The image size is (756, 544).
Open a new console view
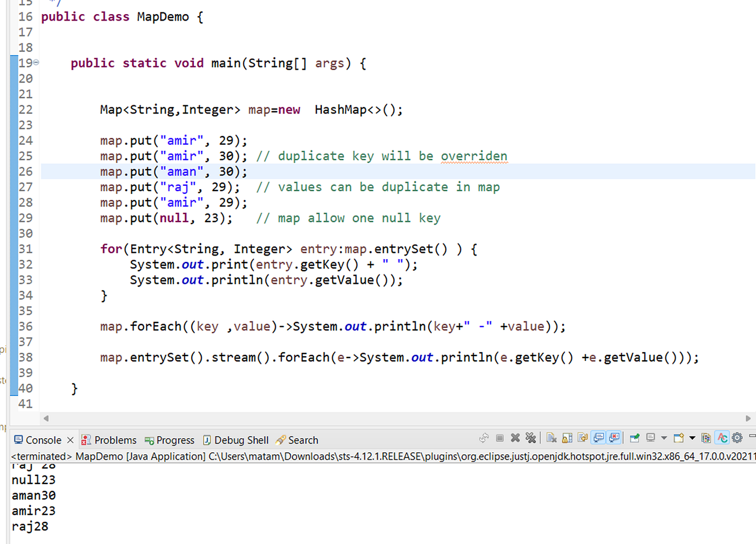(x=679, y=438)
